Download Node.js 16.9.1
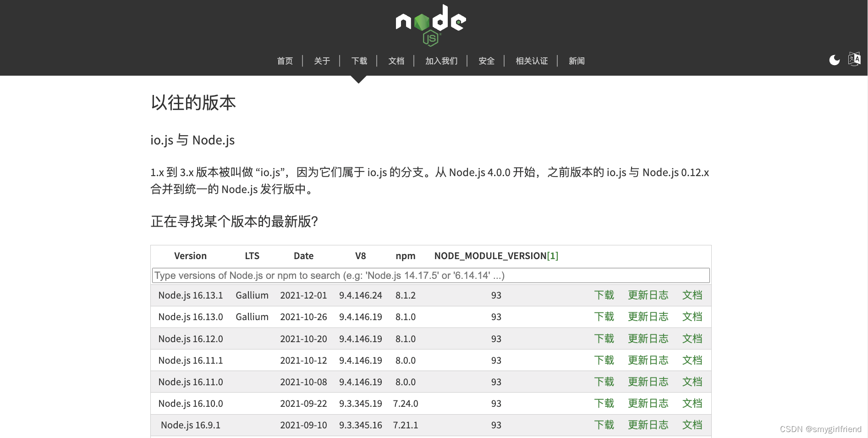 [x=604, y=425]
